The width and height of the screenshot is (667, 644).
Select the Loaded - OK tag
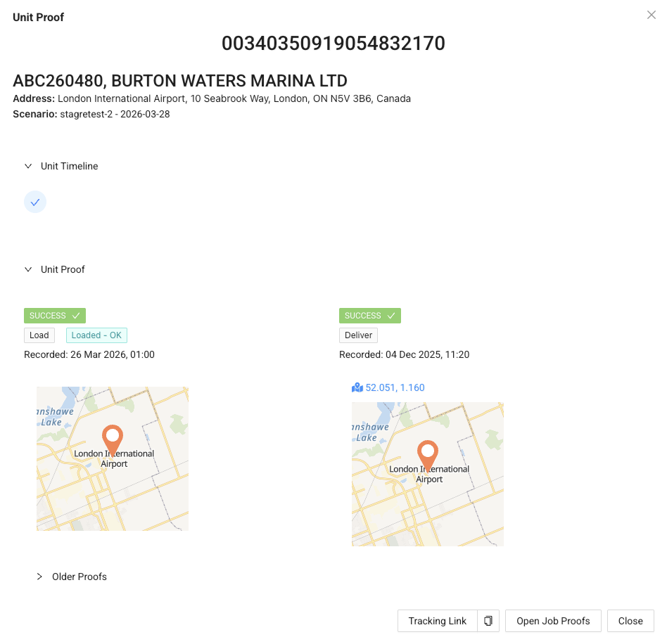(x=96, y=335)
